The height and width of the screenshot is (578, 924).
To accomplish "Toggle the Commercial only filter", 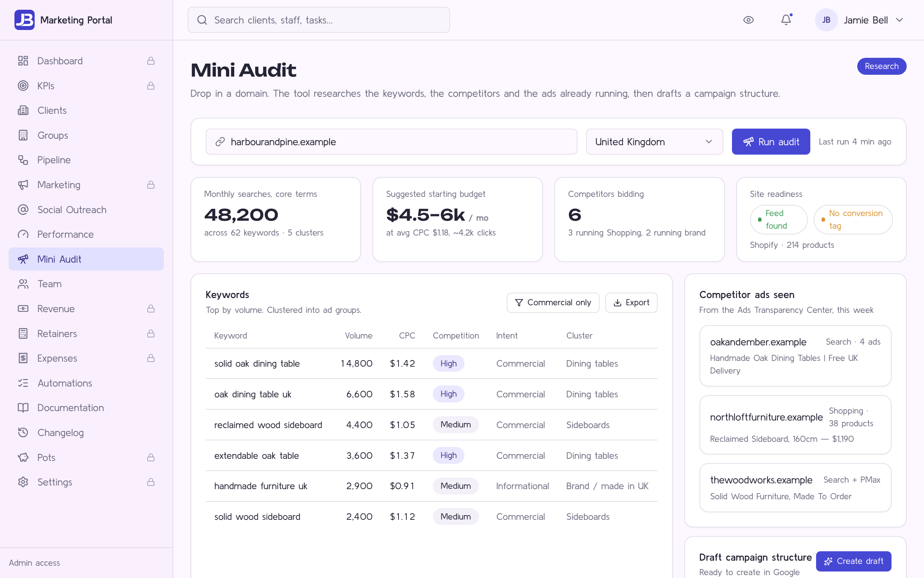I will 553,303.
